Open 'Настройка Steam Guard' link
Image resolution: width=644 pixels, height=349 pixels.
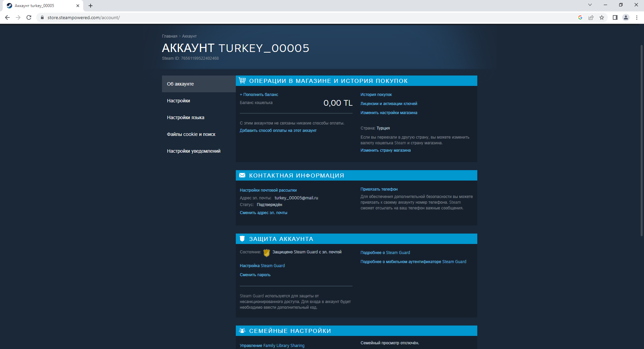pos(262,266)
